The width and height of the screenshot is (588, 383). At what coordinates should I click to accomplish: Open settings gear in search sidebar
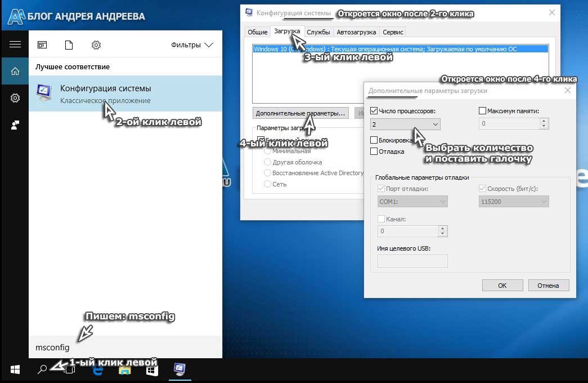point(15,98)
